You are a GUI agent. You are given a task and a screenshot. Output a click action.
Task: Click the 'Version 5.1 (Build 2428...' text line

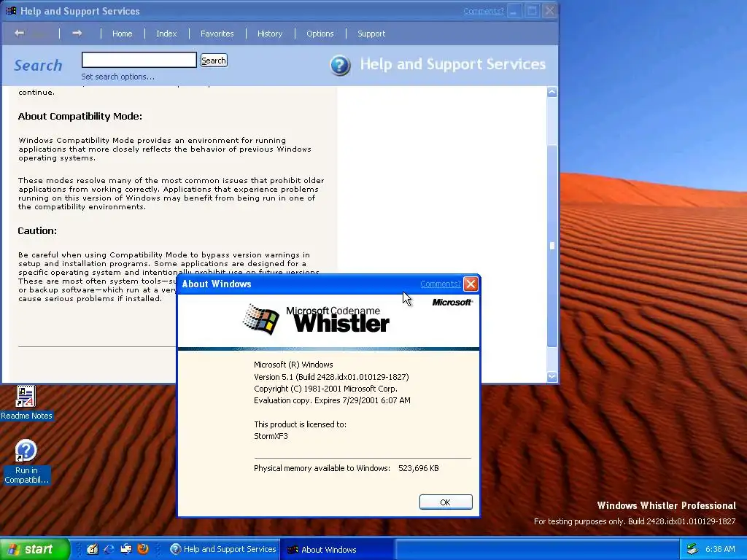[x=331, y=377]
